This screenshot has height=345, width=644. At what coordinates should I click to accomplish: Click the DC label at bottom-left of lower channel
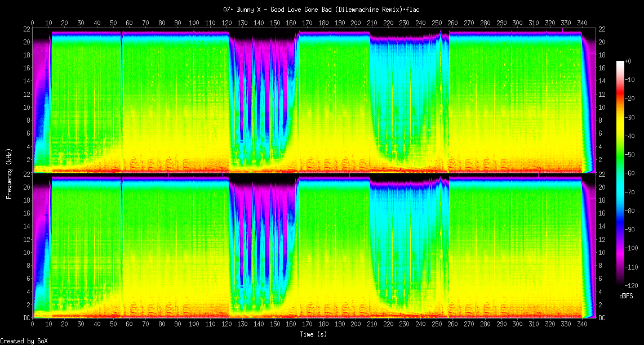pyautogui.click(x=27, y=318)
